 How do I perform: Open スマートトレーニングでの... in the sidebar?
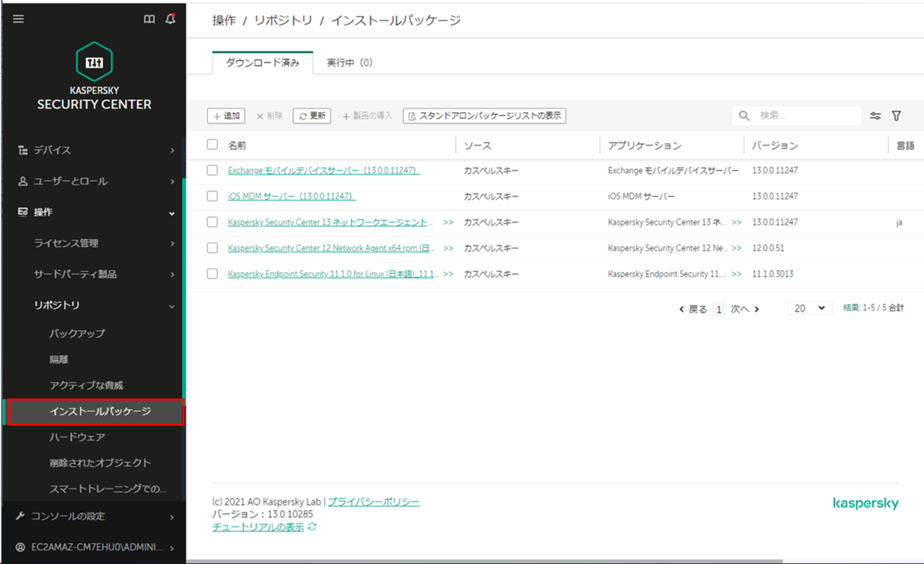108,489
